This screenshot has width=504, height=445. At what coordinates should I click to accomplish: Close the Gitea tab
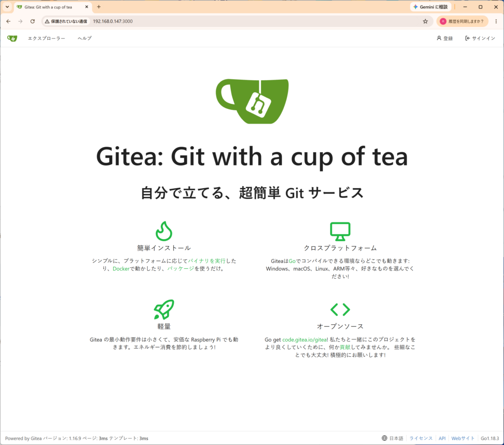[x=87, y=7]
